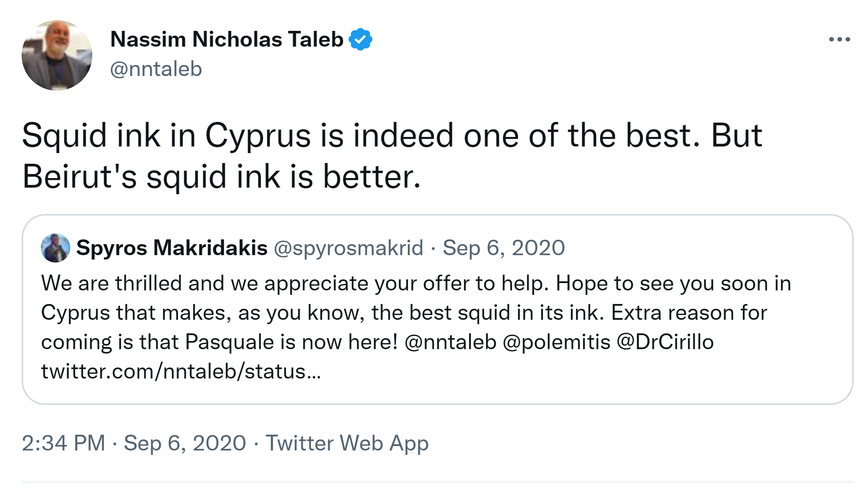Click the @polemitis mention
Screen dimensions: 868x496
click(556, 342)
